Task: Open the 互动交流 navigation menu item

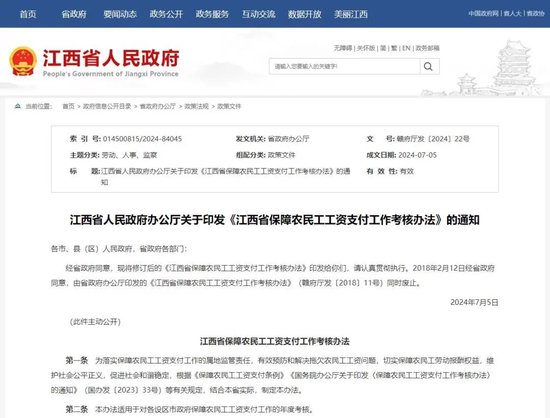Action: [x=259, y=14]
